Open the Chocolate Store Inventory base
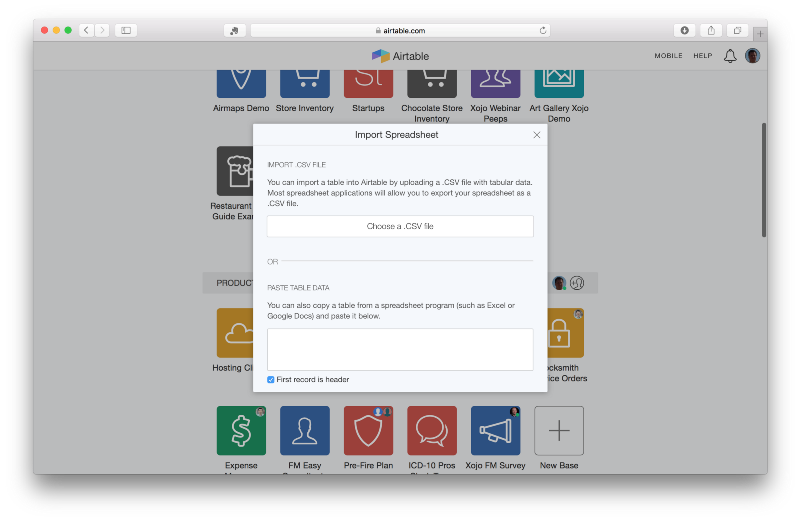The image size is (800, 520). [x=432, y=84]
